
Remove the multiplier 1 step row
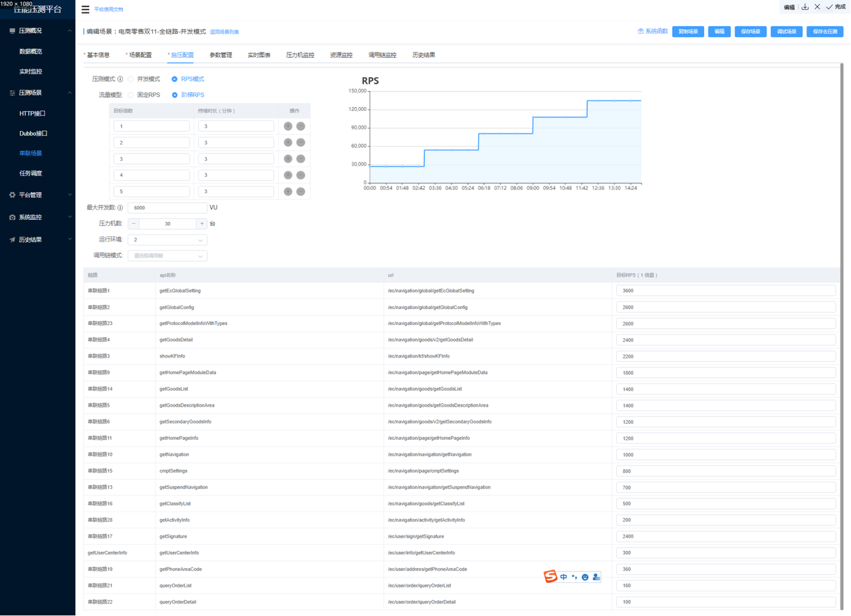301,126
